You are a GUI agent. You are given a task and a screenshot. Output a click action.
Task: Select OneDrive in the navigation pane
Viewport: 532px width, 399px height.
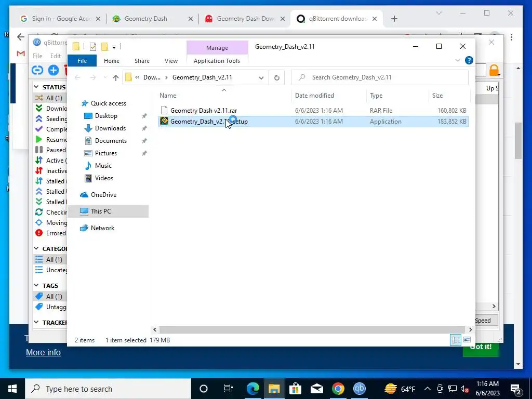103,195
